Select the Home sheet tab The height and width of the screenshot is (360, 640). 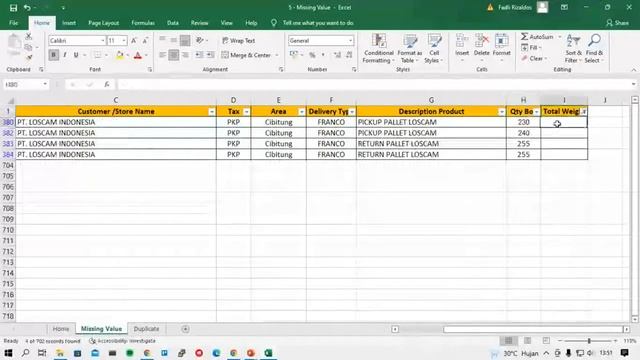click(61, 329)
